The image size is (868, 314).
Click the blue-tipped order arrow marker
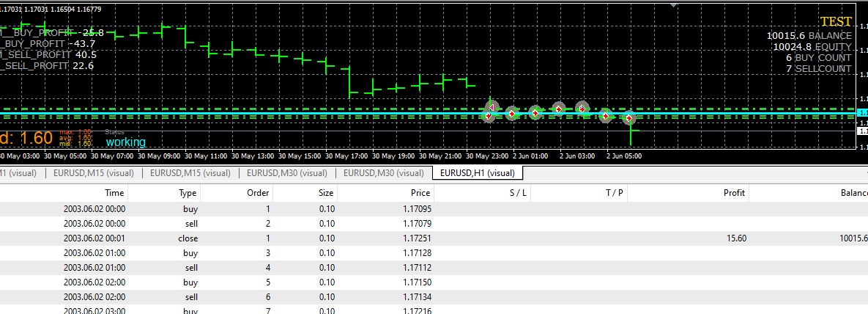582,109
